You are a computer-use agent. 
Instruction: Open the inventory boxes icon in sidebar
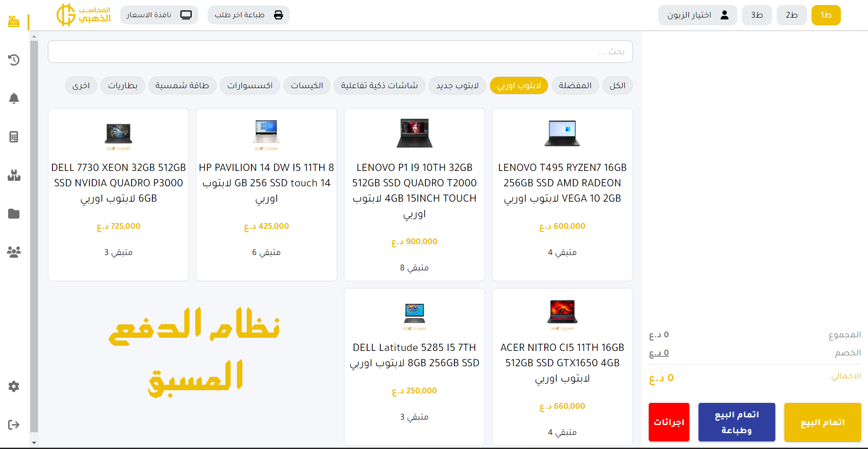[x=14, y=175]
